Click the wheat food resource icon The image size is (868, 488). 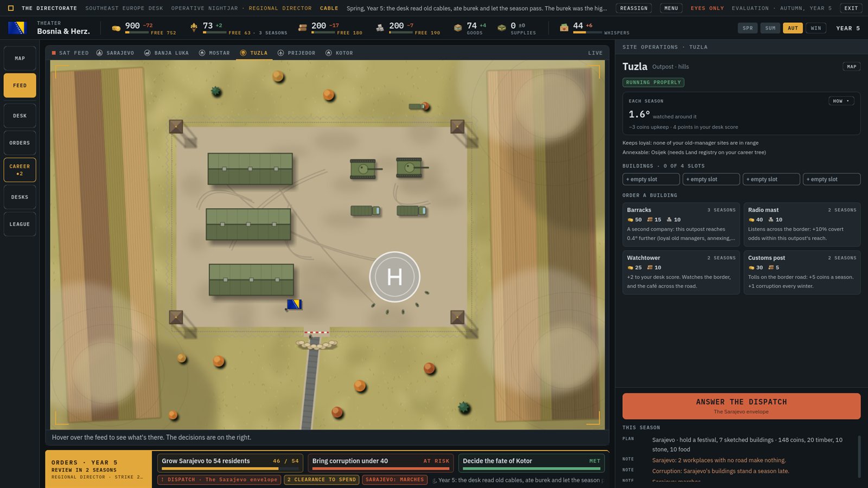pyautogui.click(x=194, y=28)
